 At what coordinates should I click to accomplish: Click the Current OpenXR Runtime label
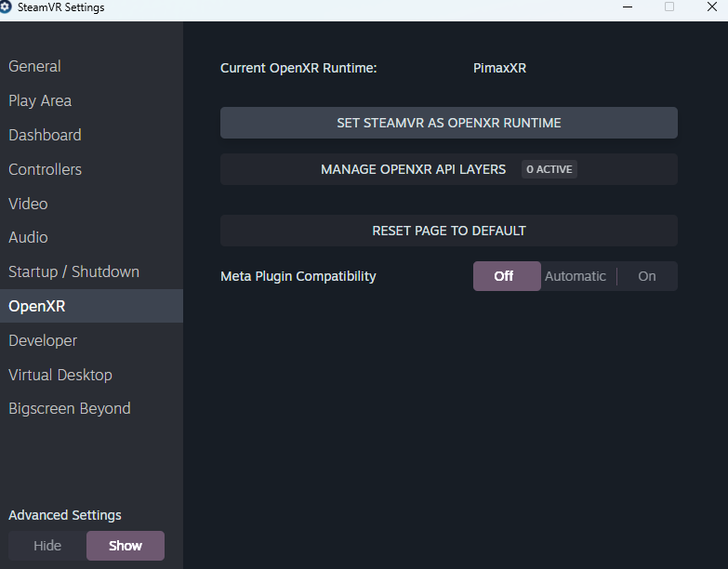[298, 68]
